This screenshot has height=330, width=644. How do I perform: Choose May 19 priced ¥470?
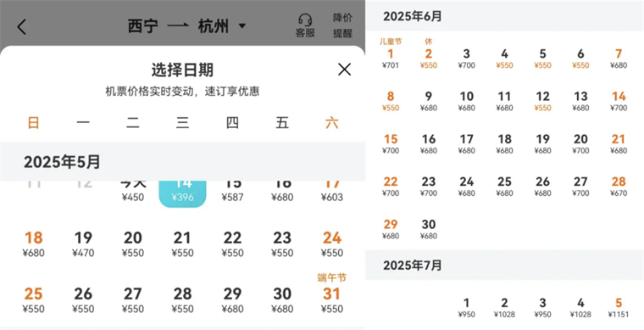pos(83,244)
